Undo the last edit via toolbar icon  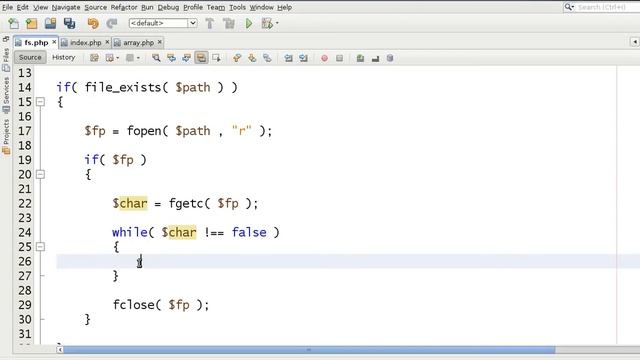(x=93, y=23)
